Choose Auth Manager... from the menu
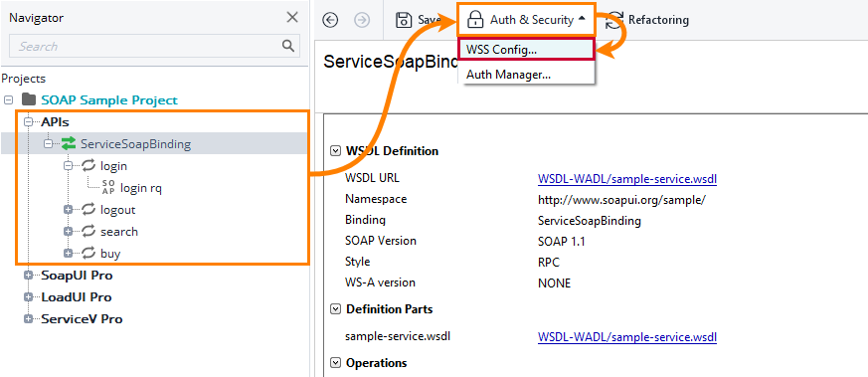 tap(526, 74)
